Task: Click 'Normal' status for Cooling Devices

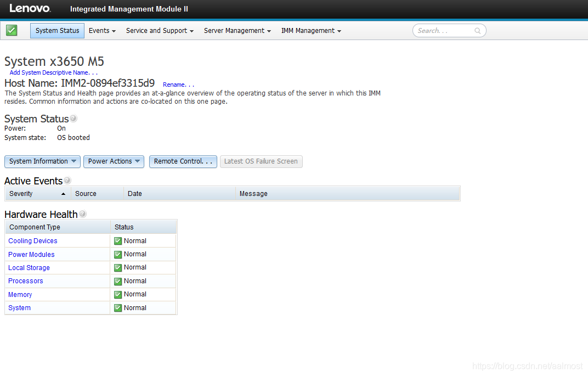Action: coord(135,241)
